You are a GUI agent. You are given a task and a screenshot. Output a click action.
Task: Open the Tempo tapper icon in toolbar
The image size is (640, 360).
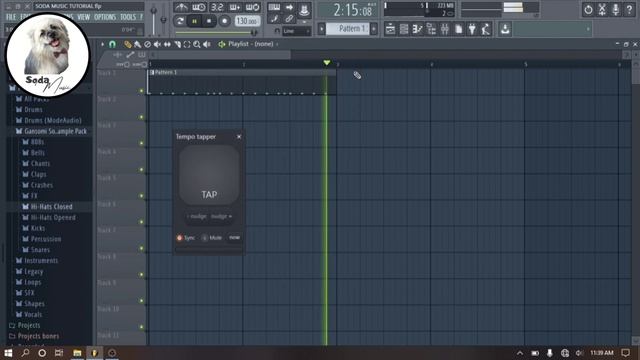coord(486,29)
